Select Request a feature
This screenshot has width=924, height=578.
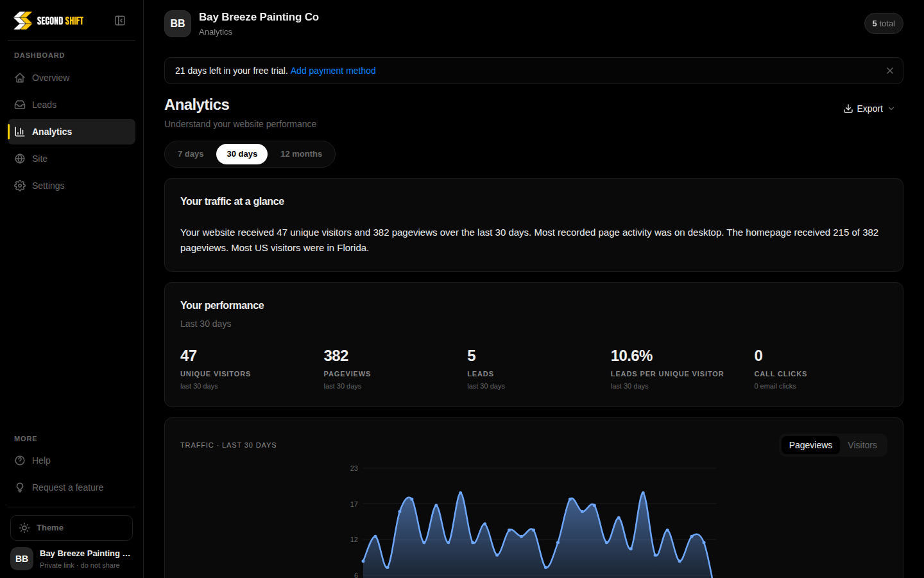(x=71, y=487)
